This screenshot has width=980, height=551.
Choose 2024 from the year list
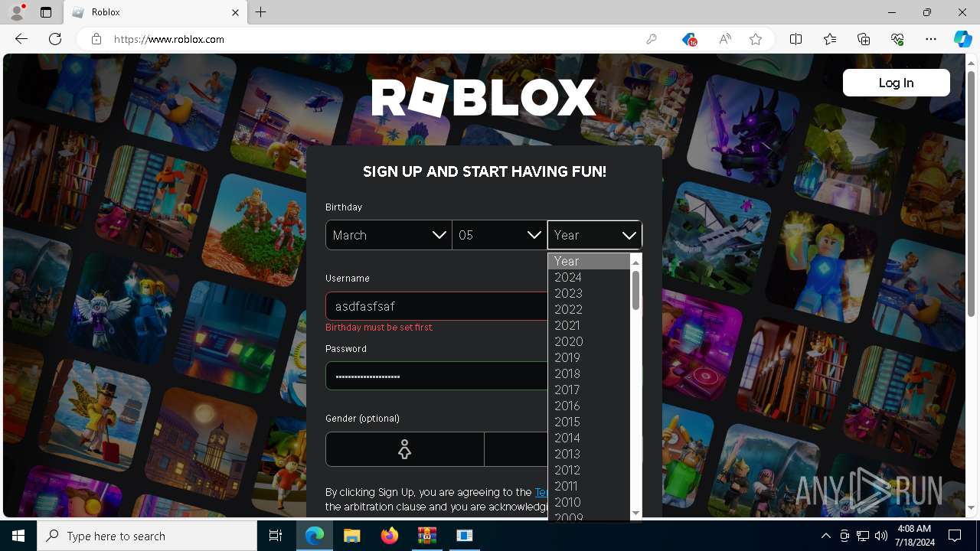(589, 277)
